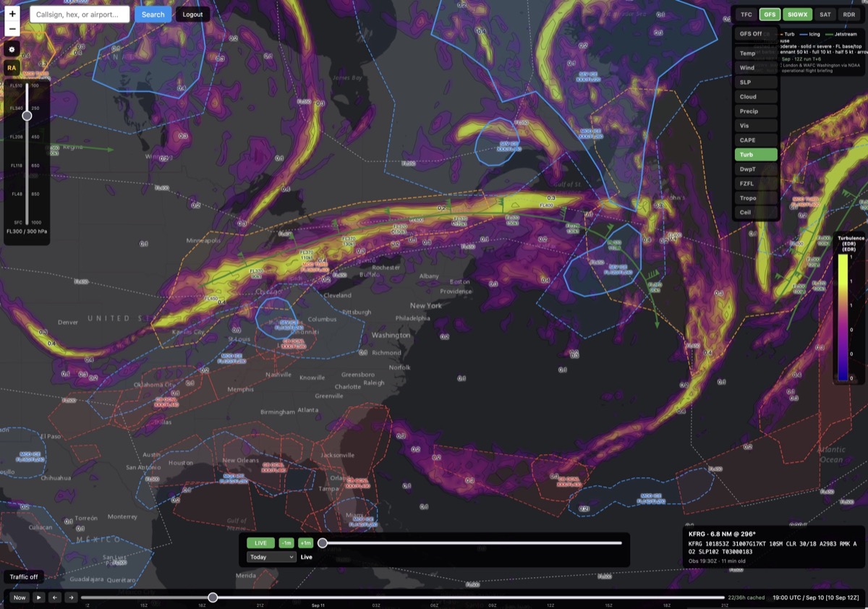Toggle the RA button
The image size is (868, 609).
[12, 68]
